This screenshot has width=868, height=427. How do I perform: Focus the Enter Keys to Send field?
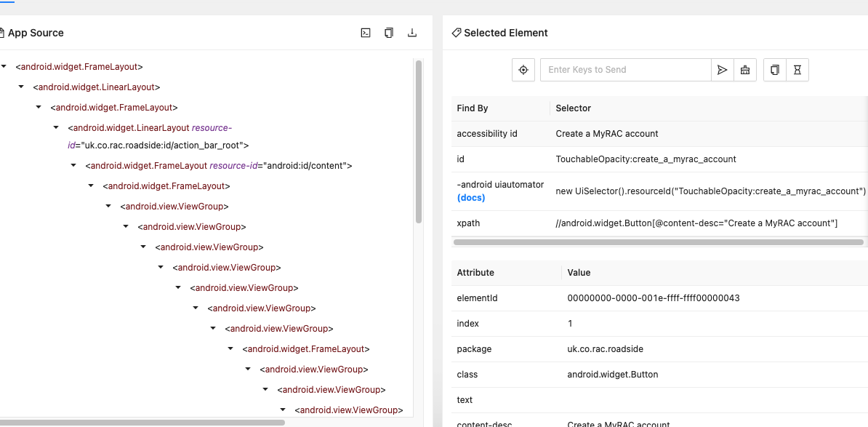tap(625, 70)
